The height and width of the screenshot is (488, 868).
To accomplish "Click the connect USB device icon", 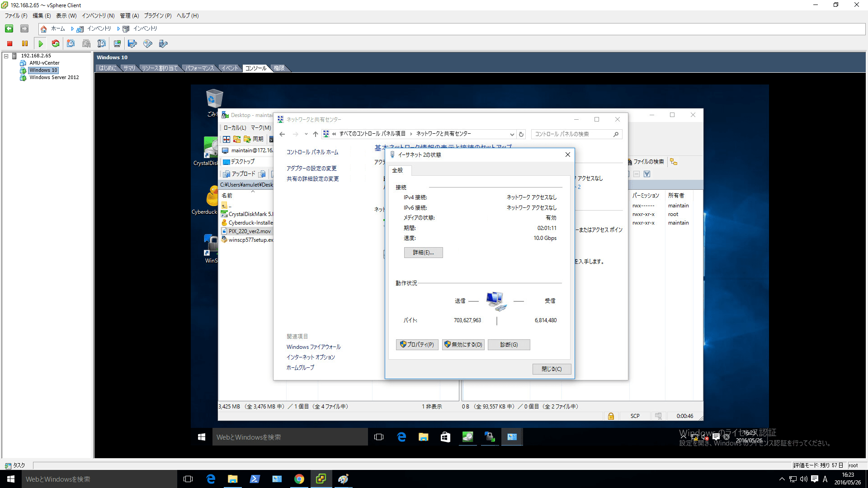I will point(163,44).
